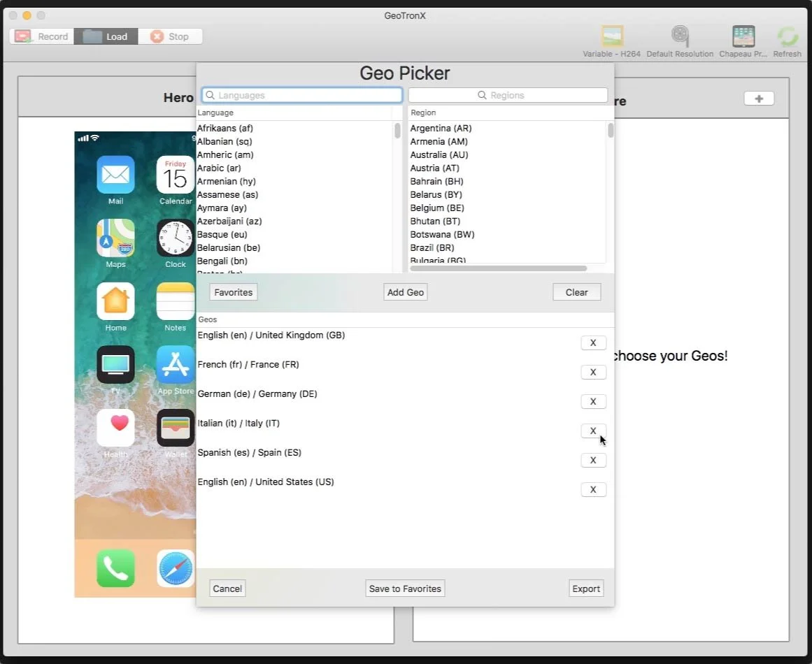Image resolution: width=812 pixels, height=664 pixels.
Task: Open Default Resolution settings icon
Action: pos(679,36)
